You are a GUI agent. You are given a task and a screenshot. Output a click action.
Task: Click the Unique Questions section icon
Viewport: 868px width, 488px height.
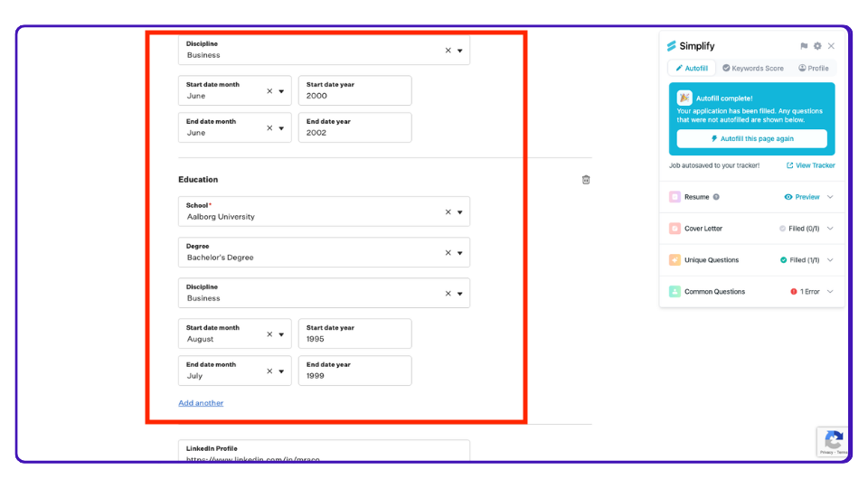coord(675,260)
